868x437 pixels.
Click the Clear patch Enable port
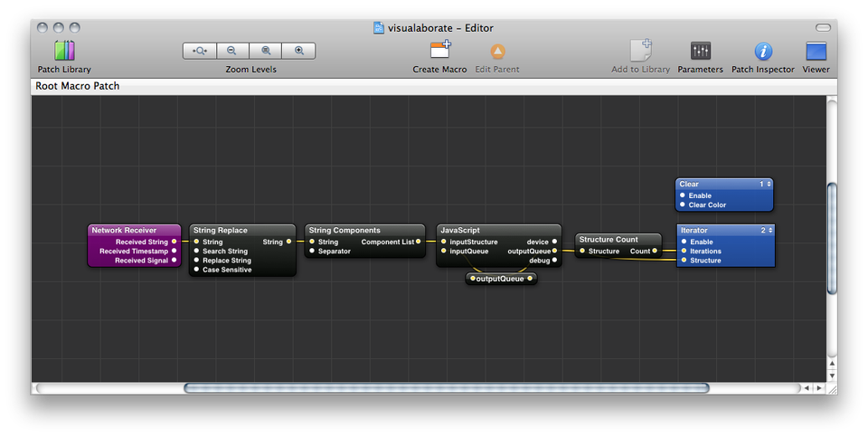tap(683, 195)
